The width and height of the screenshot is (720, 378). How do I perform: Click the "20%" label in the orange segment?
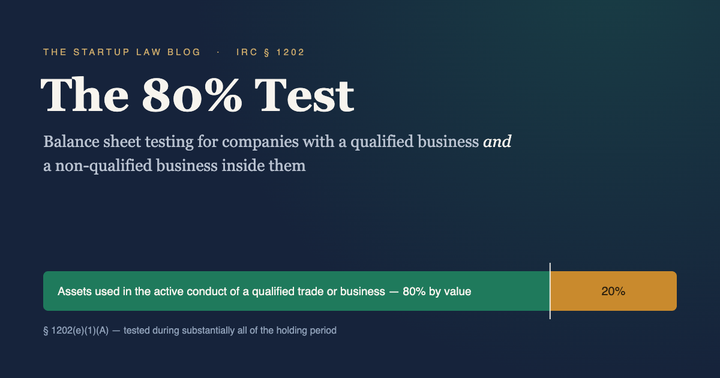pyautogui.click(x=613, y=291)
